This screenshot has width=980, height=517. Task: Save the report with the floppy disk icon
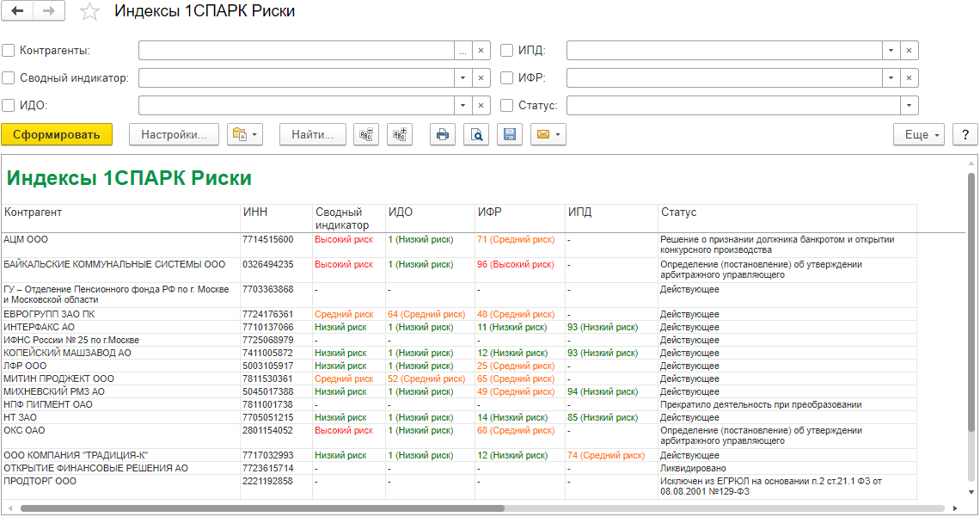[510, 134]
